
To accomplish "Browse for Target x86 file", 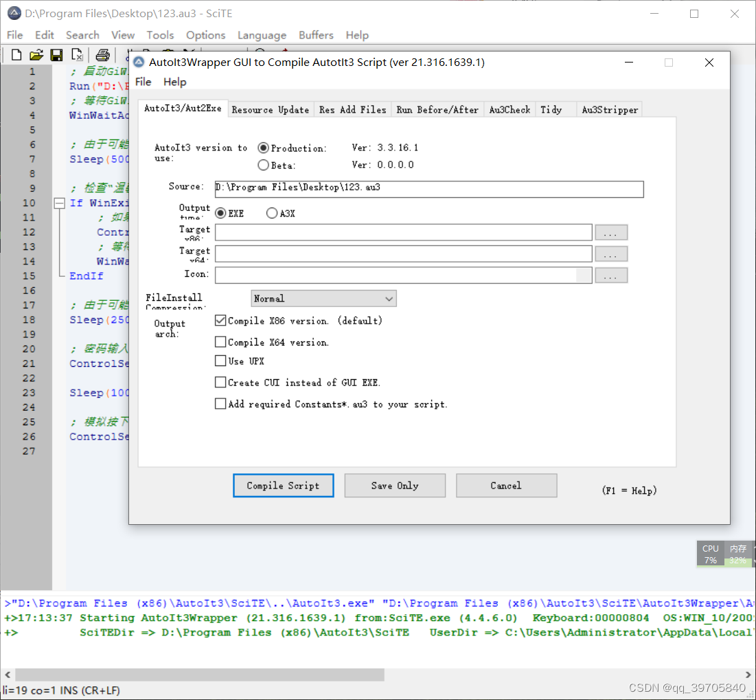I will tap(611, 232).
